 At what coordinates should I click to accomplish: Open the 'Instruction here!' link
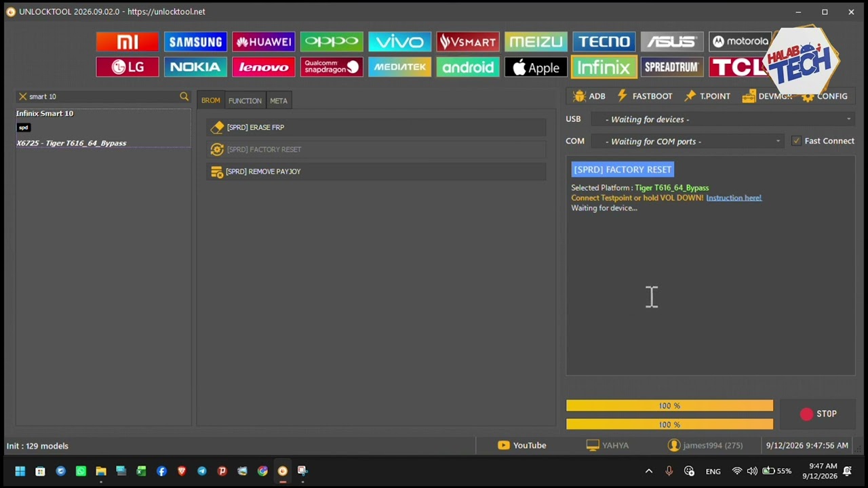[x=734, y=198]
